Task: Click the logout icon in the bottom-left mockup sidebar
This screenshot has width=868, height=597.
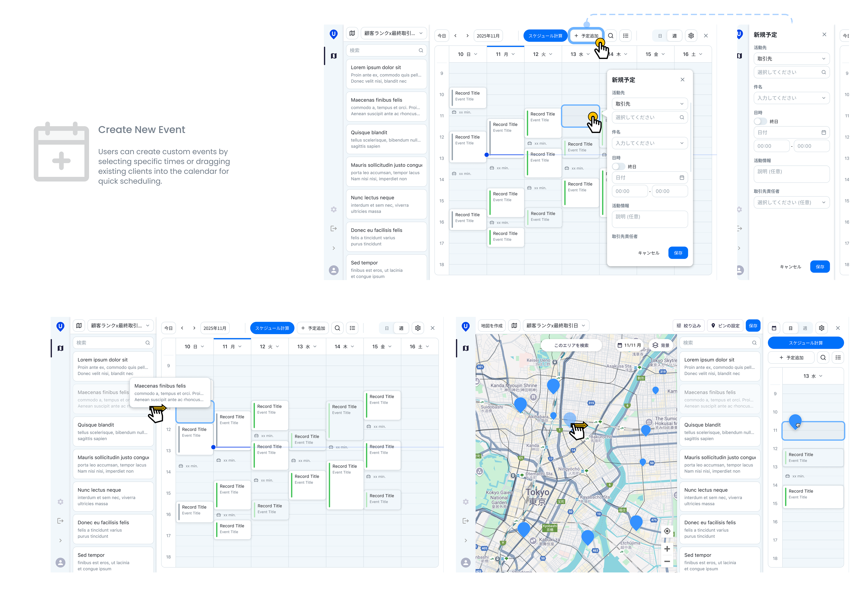Action: click(x=60, y=521)
